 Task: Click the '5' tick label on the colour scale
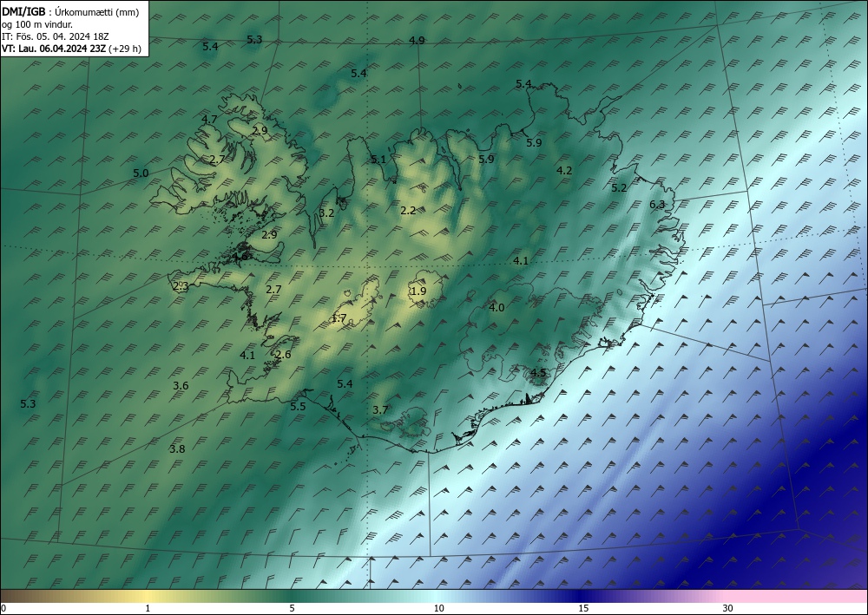click(x=292, y=609)
